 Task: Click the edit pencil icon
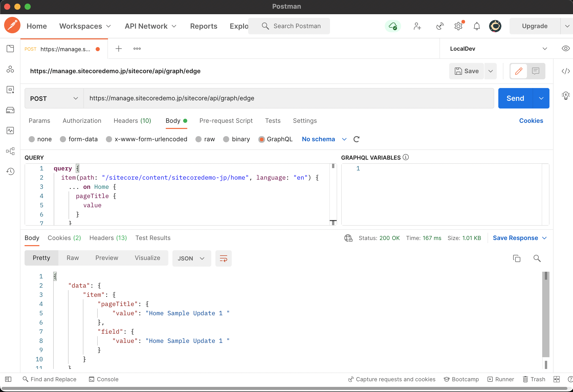[x=519, y=71]
